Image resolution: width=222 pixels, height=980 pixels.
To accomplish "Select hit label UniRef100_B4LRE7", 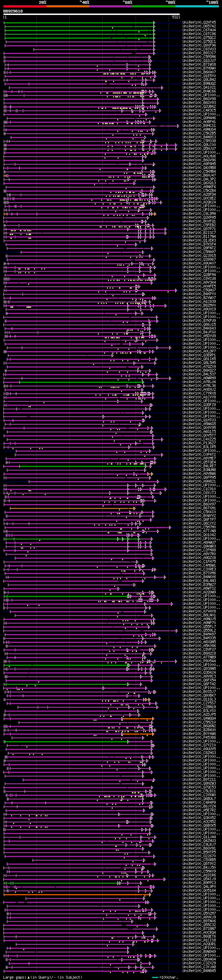I will (199, 465).
